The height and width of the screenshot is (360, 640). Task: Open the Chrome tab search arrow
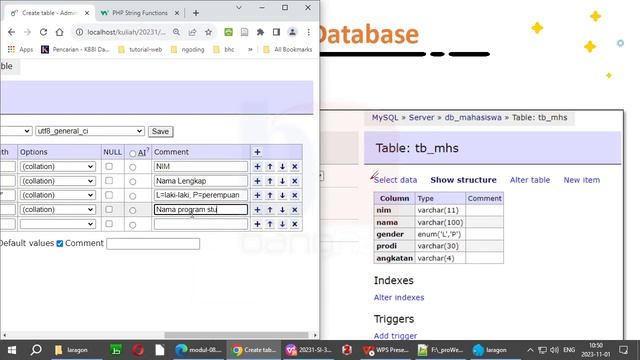point(239,7)
